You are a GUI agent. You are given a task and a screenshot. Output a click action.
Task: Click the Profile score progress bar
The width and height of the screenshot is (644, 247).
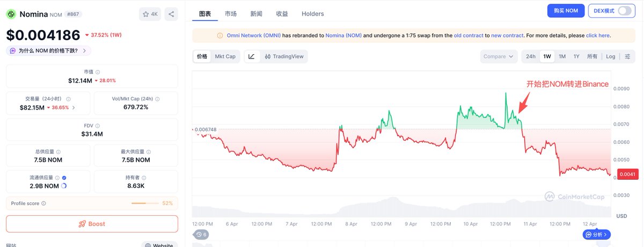(x=145, y=204)
